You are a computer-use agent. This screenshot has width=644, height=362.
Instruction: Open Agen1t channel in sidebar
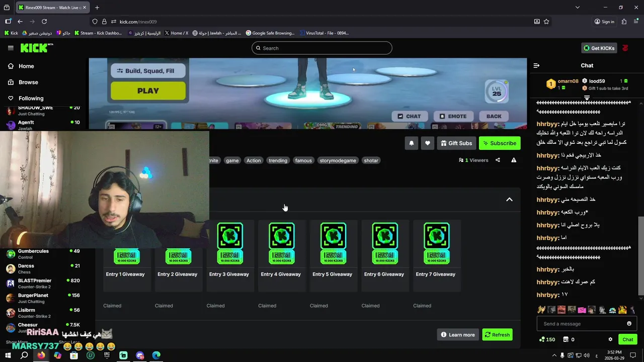pyautogui.click(x=43, y=125)
